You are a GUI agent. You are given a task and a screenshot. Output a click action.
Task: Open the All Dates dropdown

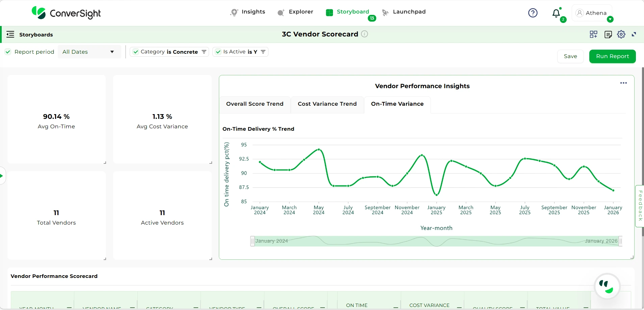click(x=89, y=52)
